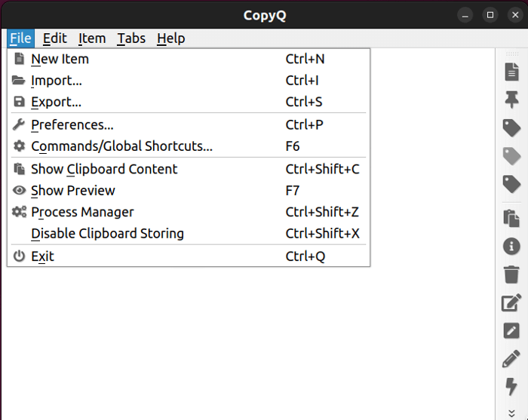This screenshot has width=528, height=420.
Task: Click the trash can icon in the side toolbar
Action: 511,274
